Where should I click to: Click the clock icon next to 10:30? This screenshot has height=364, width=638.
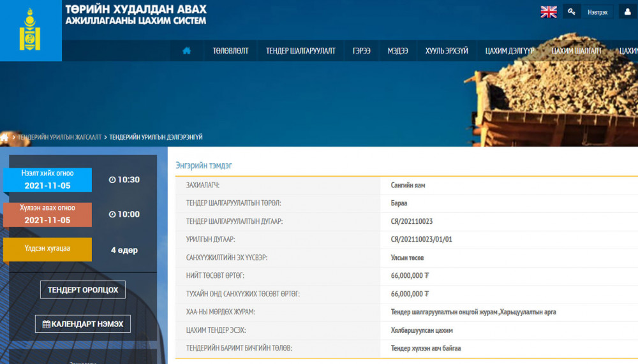[x=112, y=180]
